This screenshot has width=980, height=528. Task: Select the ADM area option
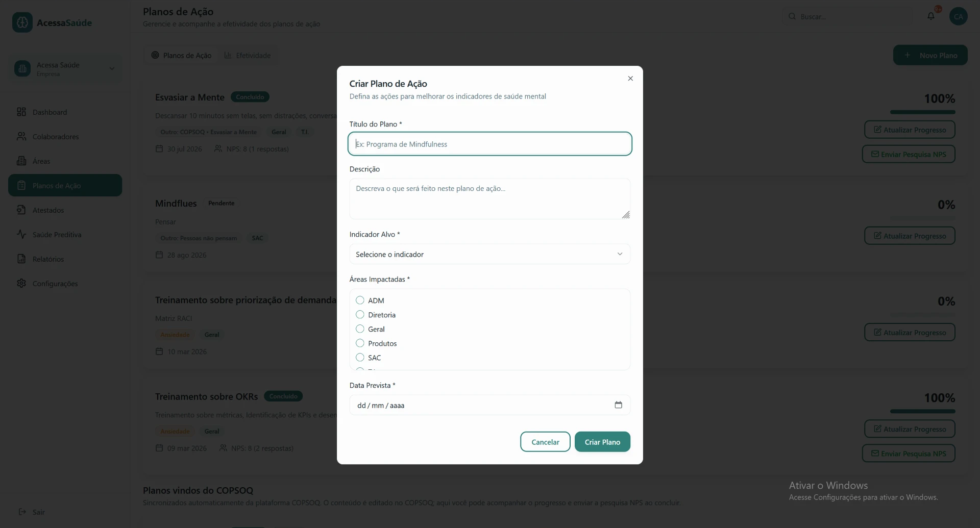click(360, 300)
